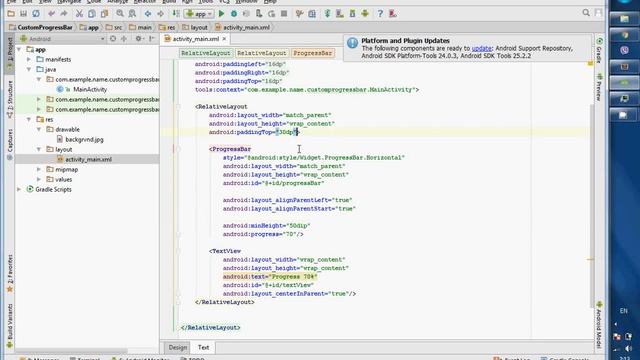Screen dimensions: 640x360
Task: Click Hide Project panel icon
Action: point(152,38)
